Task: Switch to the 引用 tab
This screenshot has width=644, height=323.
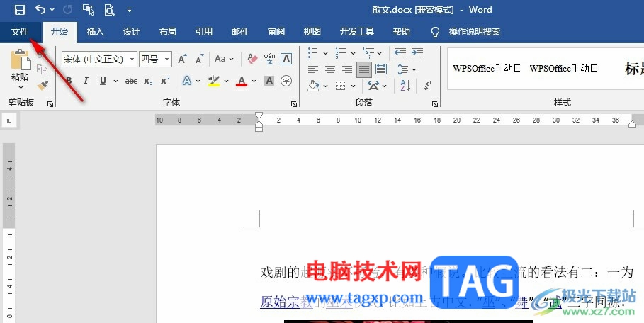Action: 204,32
